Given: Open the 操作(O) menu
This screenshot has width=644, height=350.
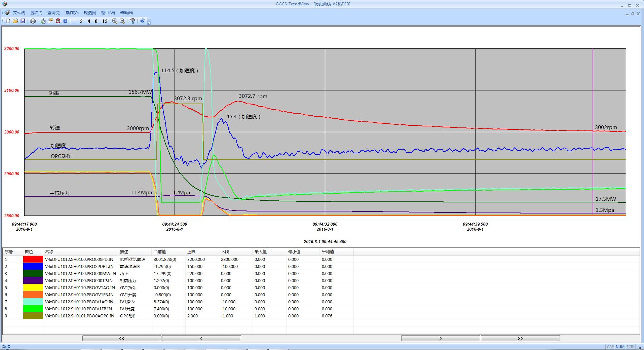Looking at the screenshot, I should 72,13.
